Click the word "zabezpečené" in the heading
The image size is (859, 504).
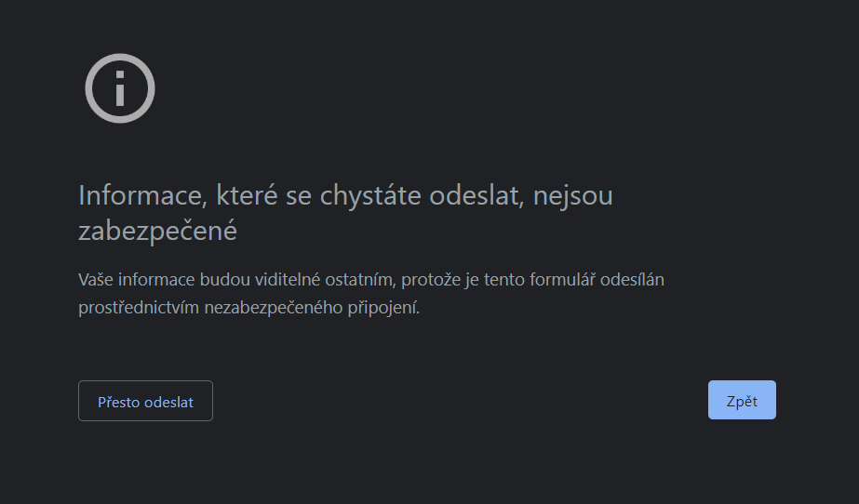coord(157,231)
